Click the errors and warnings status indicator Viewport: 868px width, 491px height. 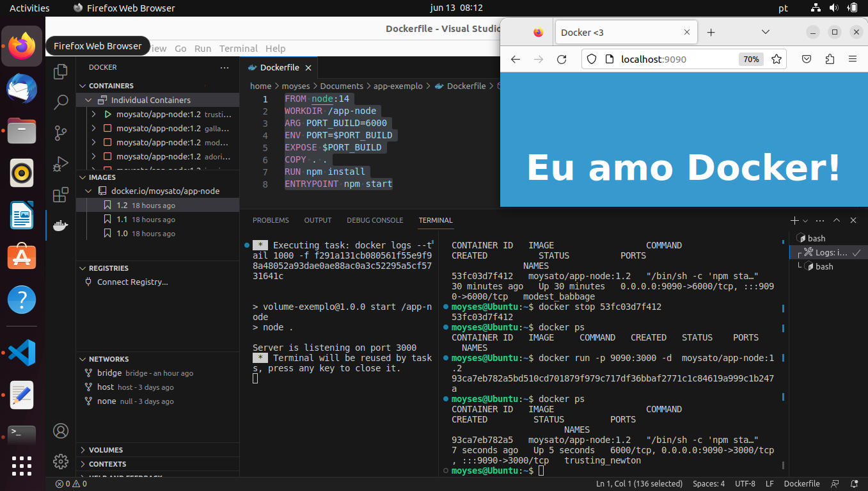(x=71, y=484)
